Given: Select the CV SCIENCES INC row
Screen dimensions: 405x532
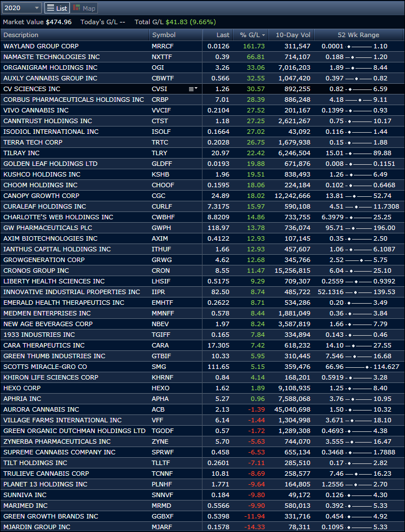Looking at the screenshot, I should click(x=202, y=89).
